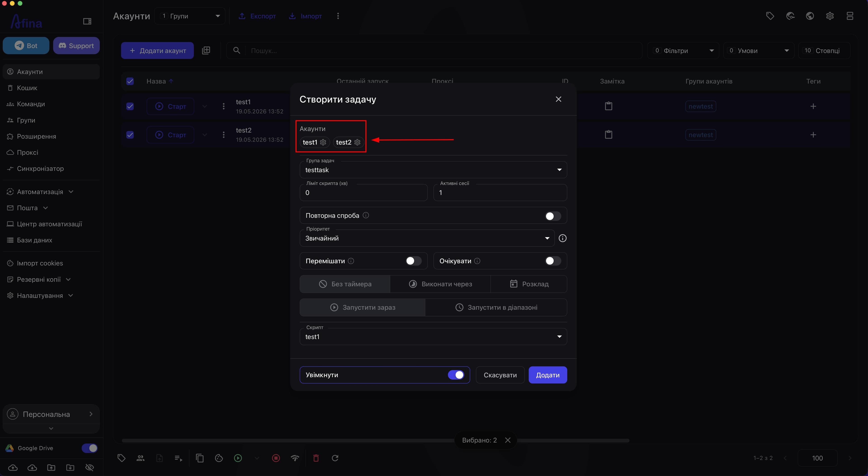
Task: Click the horizontal scrollbar under the table
Action: tap(375, 441)
